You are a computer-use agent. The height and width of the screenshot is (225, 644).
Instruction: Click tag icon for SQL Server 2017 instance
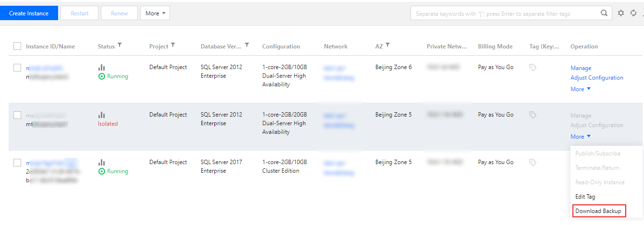coord(533,163)
